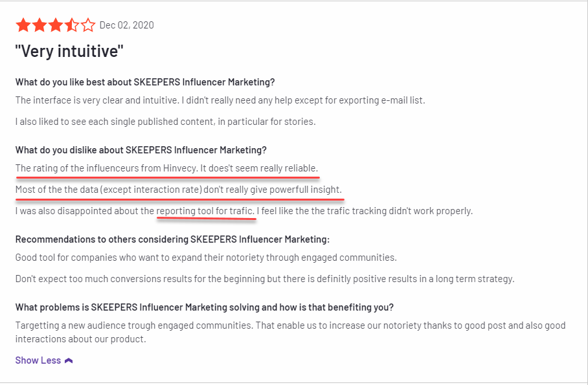The image size is (588, 385).
Task: Click the sentence about single published content stories
Action: click(x=165, y=122)
